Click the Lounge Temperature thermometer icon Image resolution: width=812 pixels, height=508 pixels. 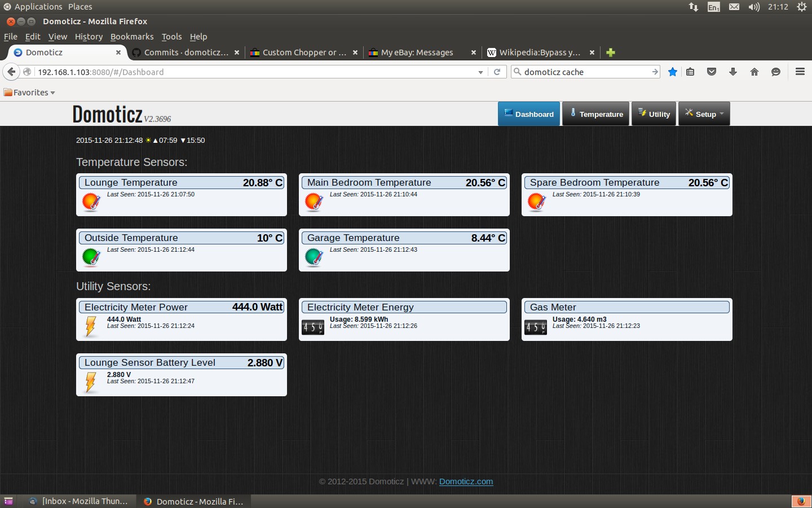(x=91, y=202)
